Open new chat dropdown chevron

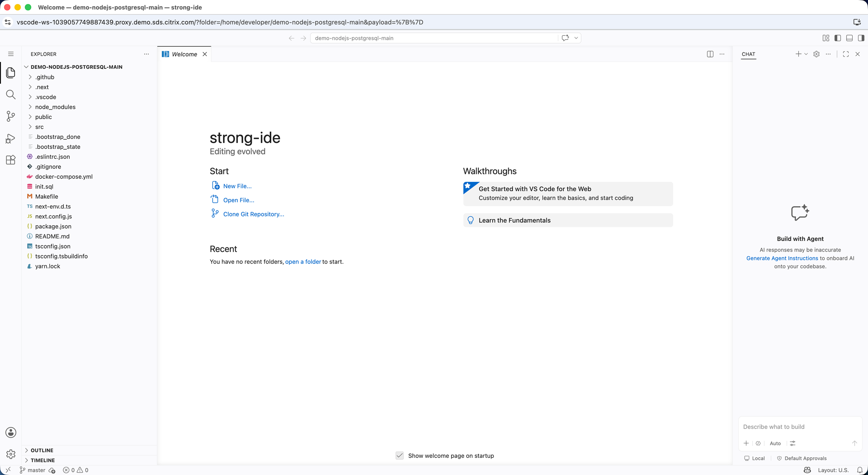(806, 54)
